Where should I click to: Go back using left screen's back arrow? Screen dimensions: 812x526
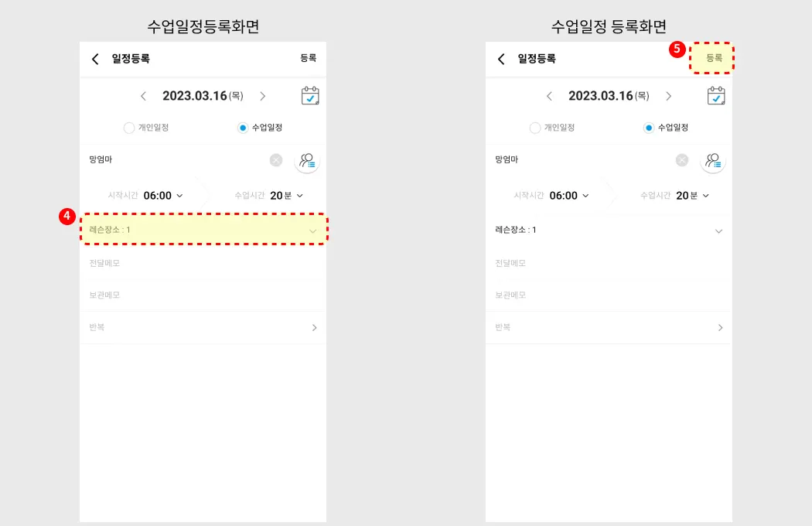95,59
